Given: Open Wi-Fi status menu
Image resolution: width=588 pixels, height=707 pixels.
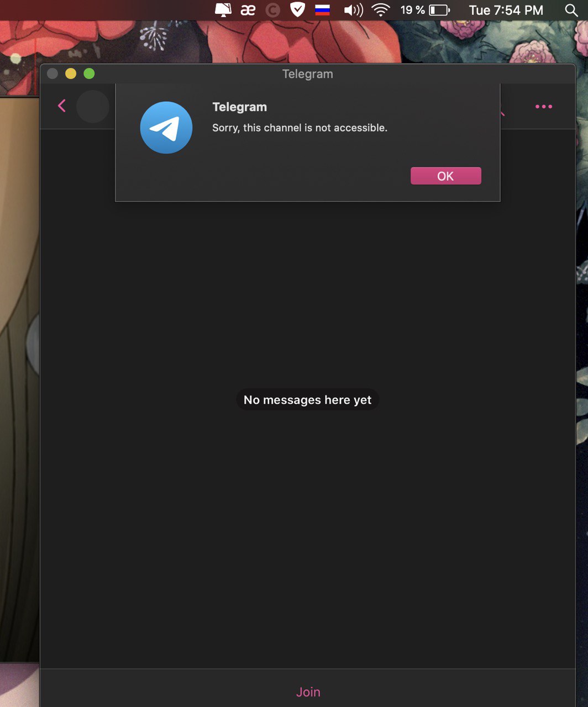Looking at the screenshot, I should [381, 10].
